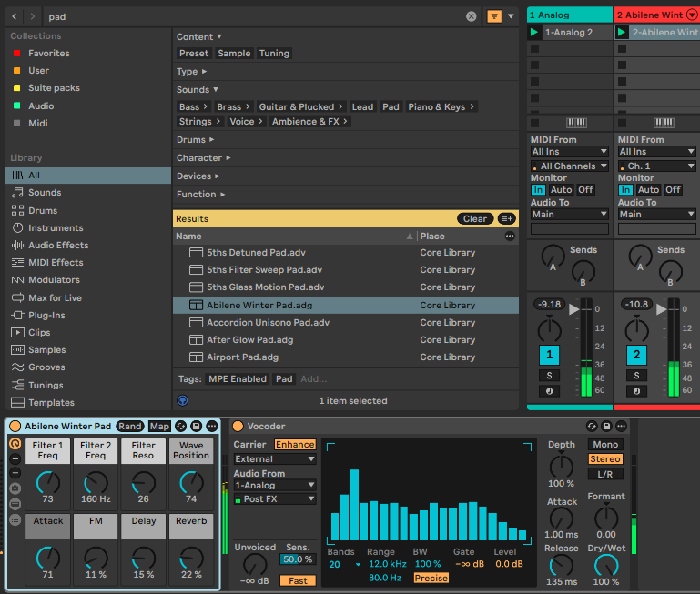This screenshot has height=594, width=700.
Task: Select the Lead sound tag
Action: click(362, 106)
